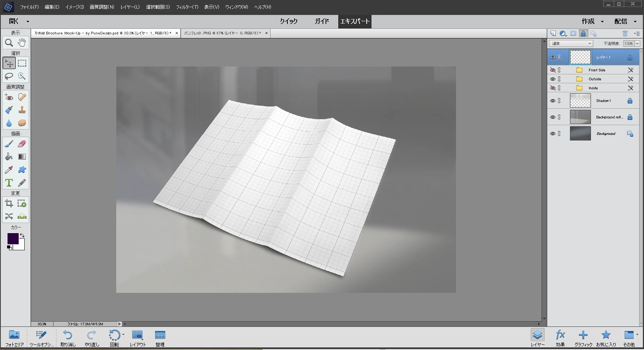Select the Paint Bucket tool
The height and width of the screenshot is (350, 644).
pyautogui.click(x=9, y=157)
